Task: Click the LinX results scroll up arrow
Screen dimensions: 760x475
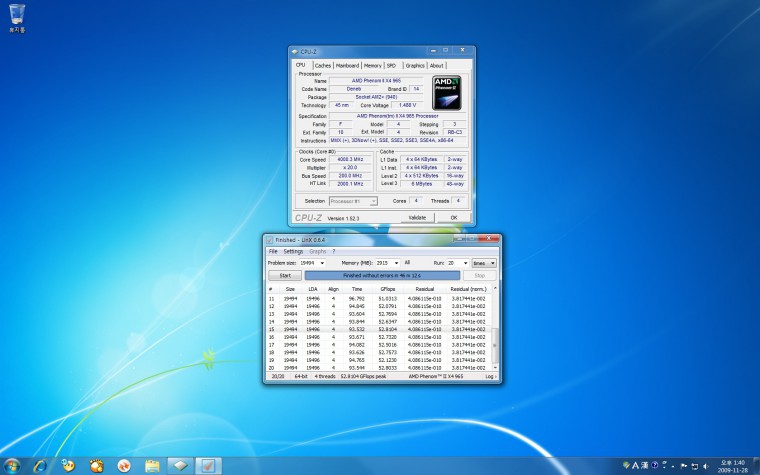Action: (495, 288)
